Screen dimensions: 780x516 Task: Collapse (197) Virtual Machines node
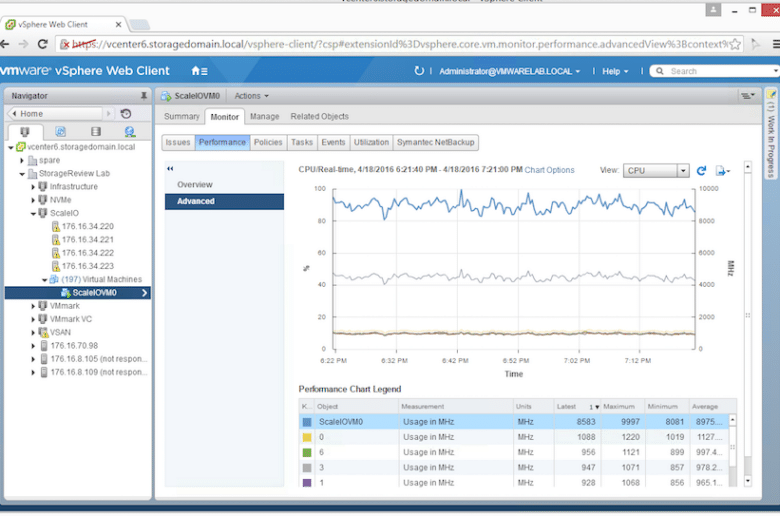(x=44, y=280)
